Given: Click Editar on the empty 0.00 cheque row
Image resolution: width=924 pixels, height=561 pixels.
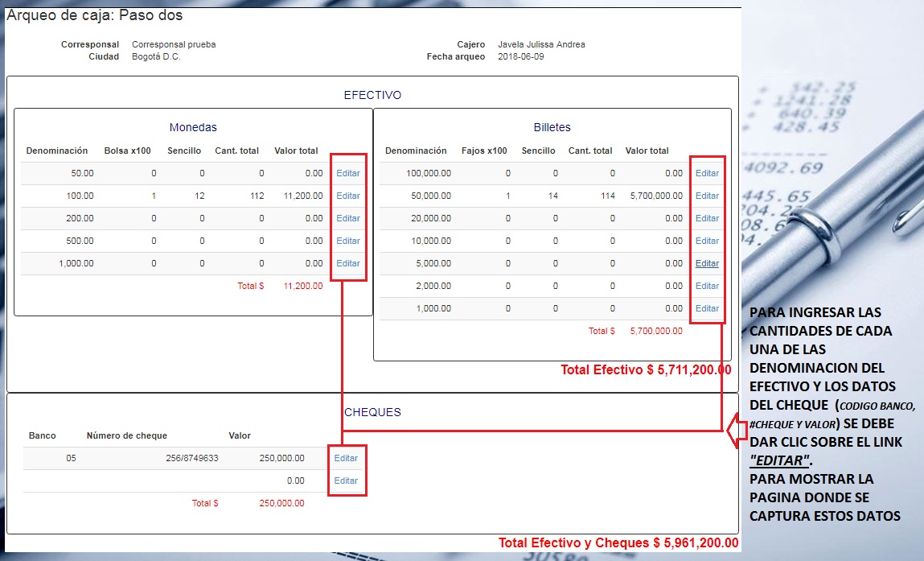Looking at the screenshot, I should pyautogui.click(x=346, y=481).
